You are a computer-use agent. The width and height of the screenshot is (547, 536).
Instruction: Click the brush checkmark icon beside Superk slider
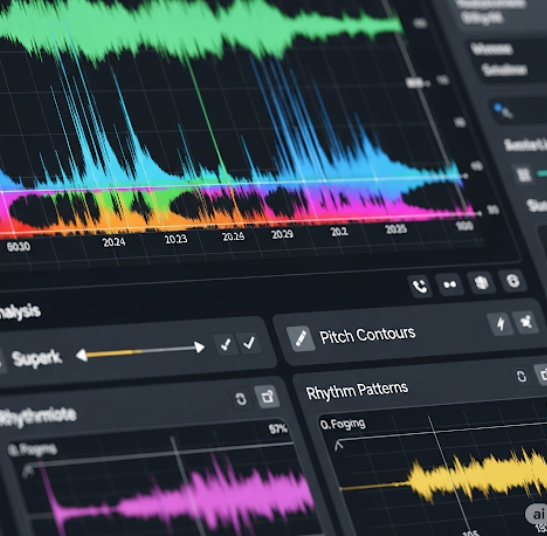(226, 344)
